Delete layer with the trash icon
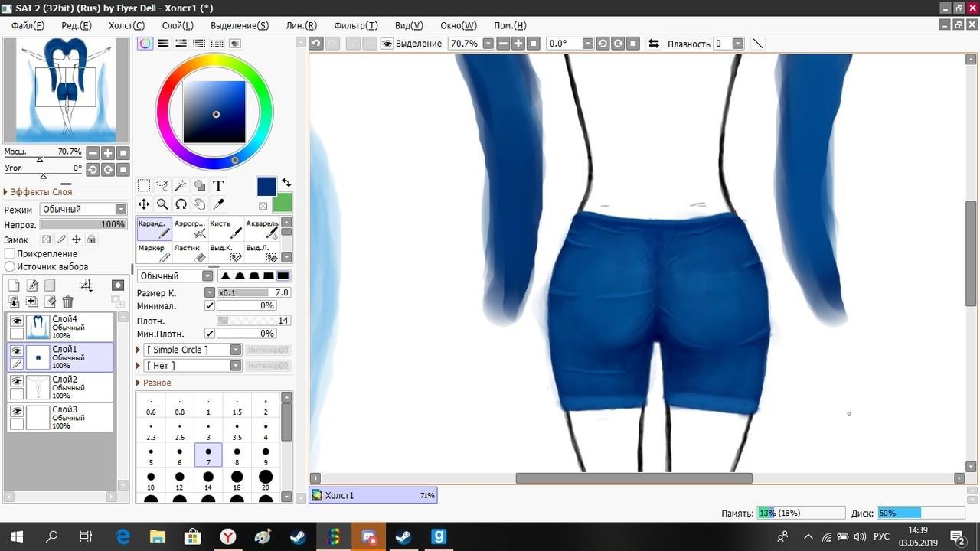The height and width of the screenshot is (551, 980). [68, 302]
